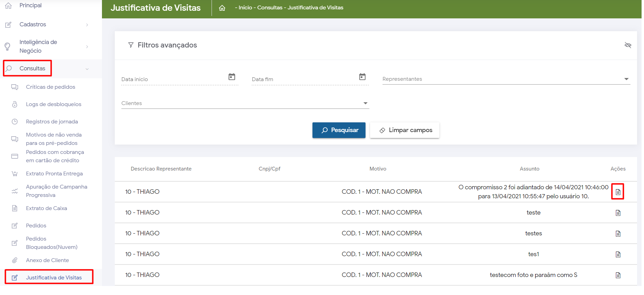Open document icon for 'testecom foto' row

click(618, 275)
